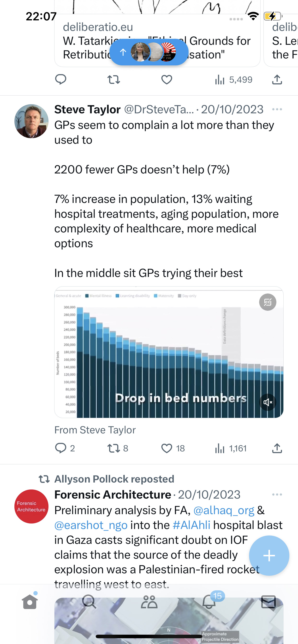The width and height of the screenshot is (298, 644).
Task: Open Messages envelope in bottom bar
Action: (268, 602)
